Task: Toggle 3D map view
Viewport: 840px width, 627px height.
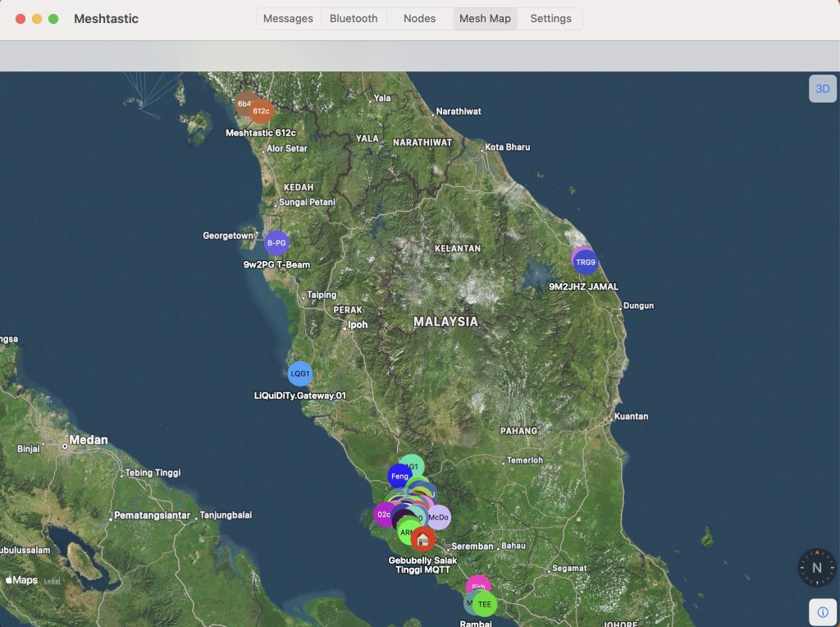Action: (822, 89)
